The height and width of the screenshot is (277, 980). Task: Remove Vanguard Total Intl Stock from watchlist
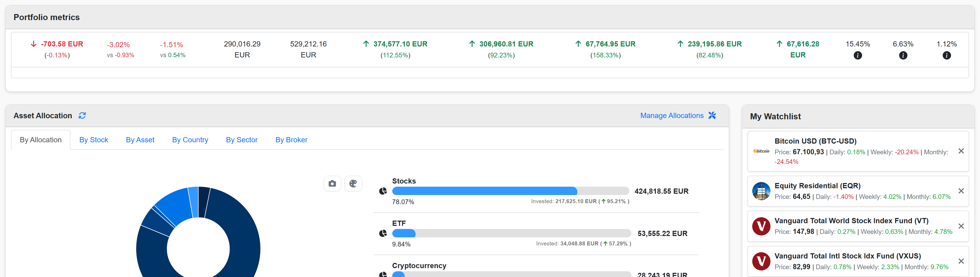pyautogui.click(x=961, y=261)
